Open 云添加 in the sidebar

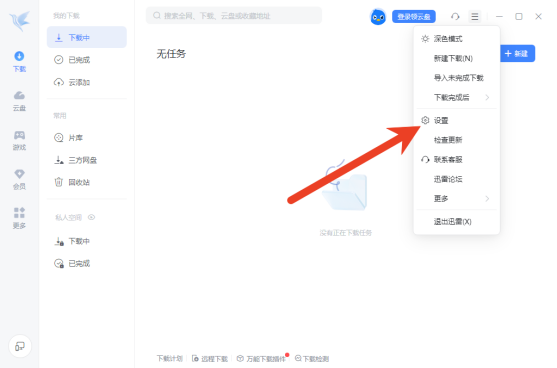pos(87,82)
